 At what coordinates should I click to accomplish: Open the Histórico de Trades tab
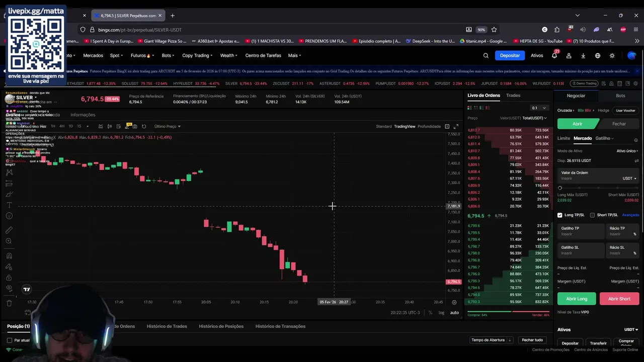(x=167, y=326)
